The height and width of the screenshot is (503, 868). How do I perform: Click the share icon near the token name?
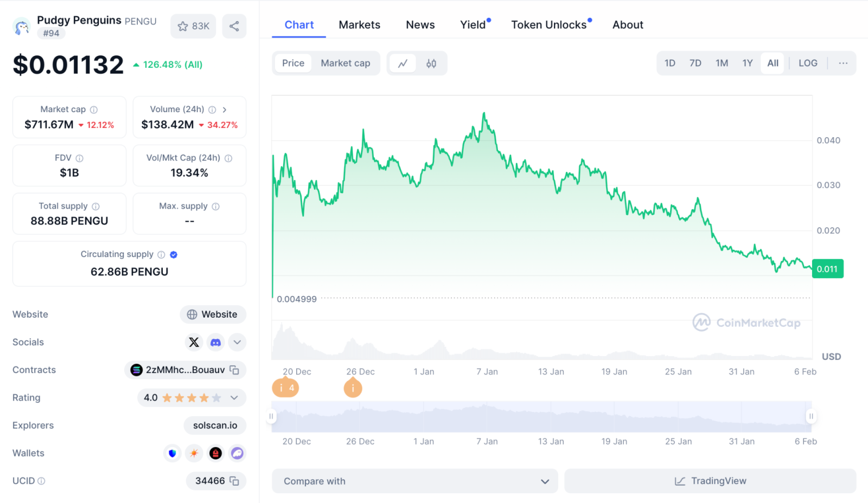pos(234,26)
